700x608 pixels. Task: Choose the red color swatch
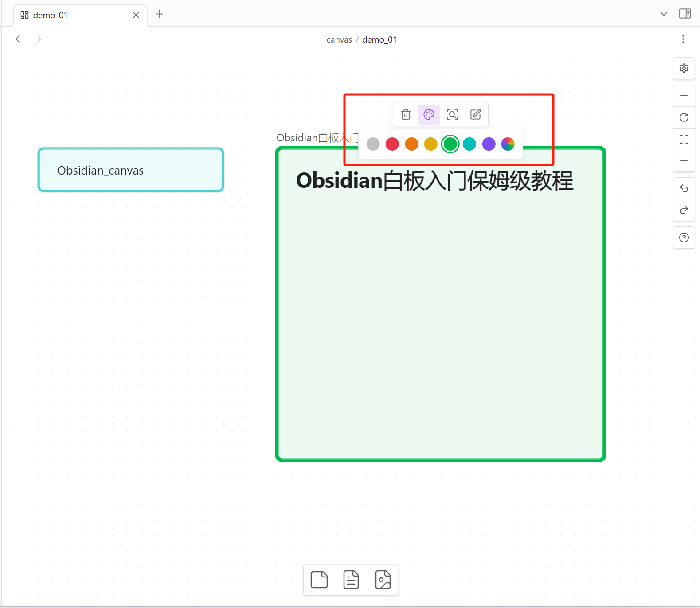(392, 144)
